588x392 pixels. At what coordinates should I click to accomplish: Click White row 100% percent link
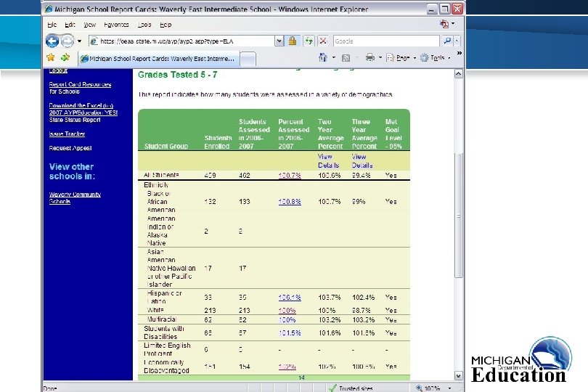tap(287, 310)
